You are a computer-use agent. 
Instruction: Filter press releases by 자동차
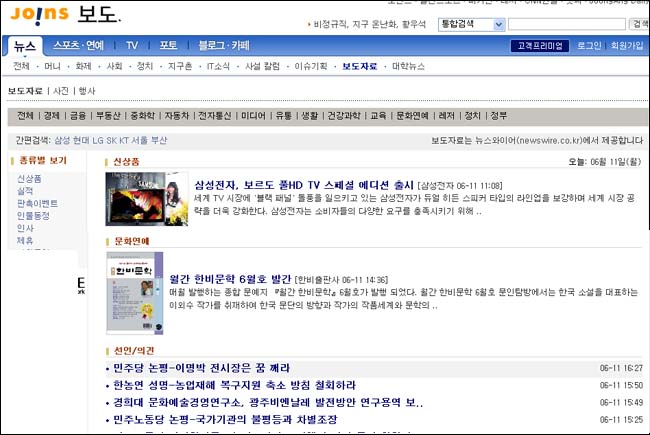(x=177, y=116)
